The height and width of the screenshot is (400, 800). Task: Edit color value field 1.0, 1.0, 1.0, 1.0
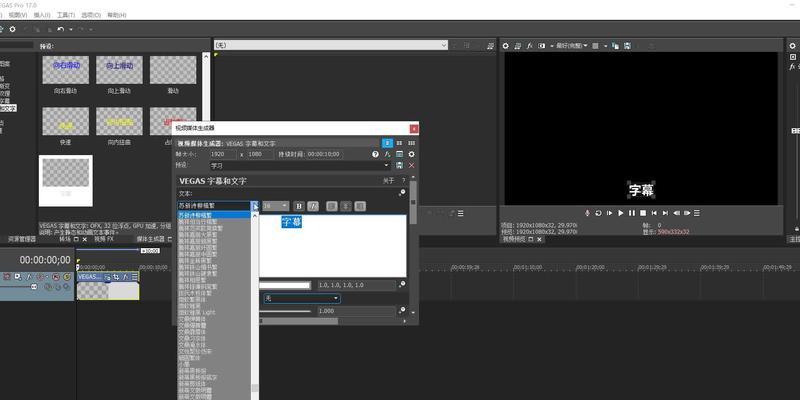coord(357,285)
